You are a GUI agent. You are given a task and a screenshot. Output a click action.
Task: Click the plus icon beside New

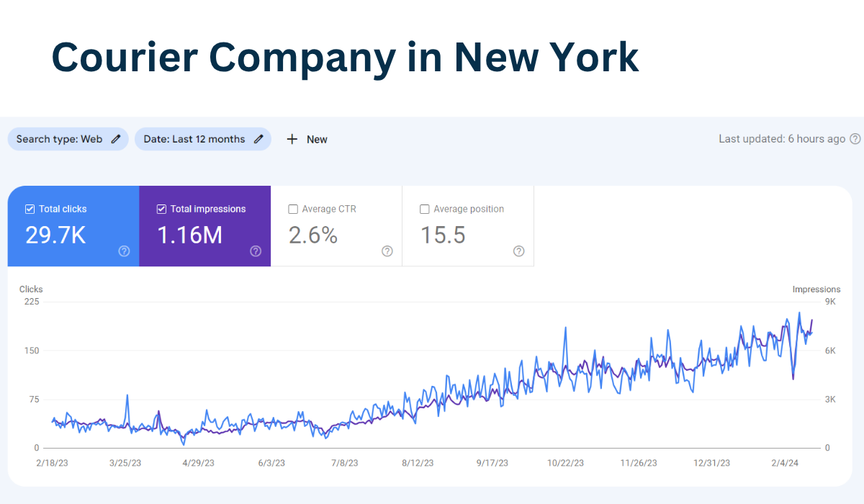point(292,139)
